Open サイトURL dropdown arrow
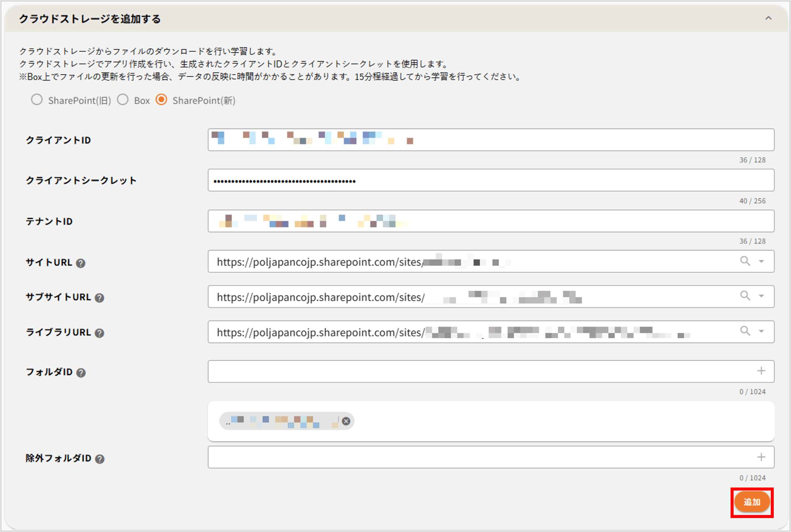 pos(761,261)
